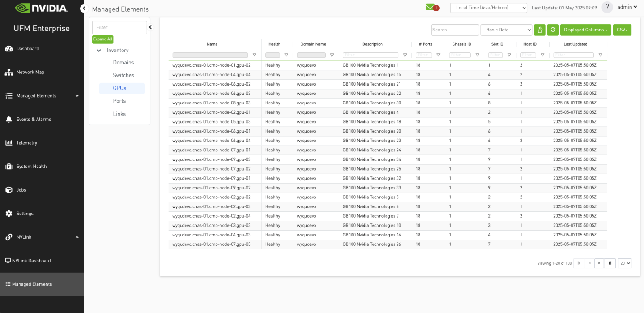The width and height of the screenshot is (644, 313).
Task: Click the table Search field
Action: (455, 30)
